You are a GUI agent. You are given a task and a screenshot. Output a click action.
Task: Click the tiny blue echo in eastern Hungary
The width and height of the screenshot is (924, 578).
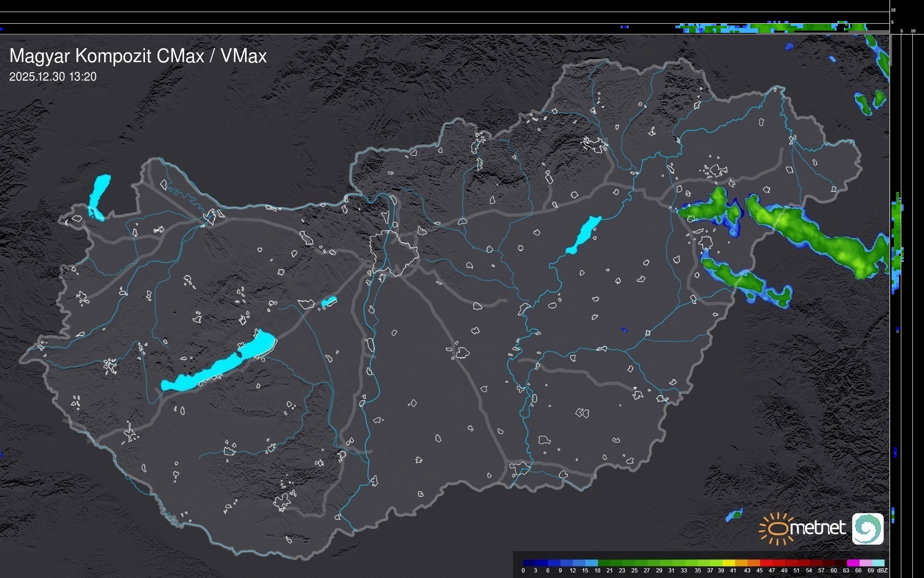click(624, 330)
